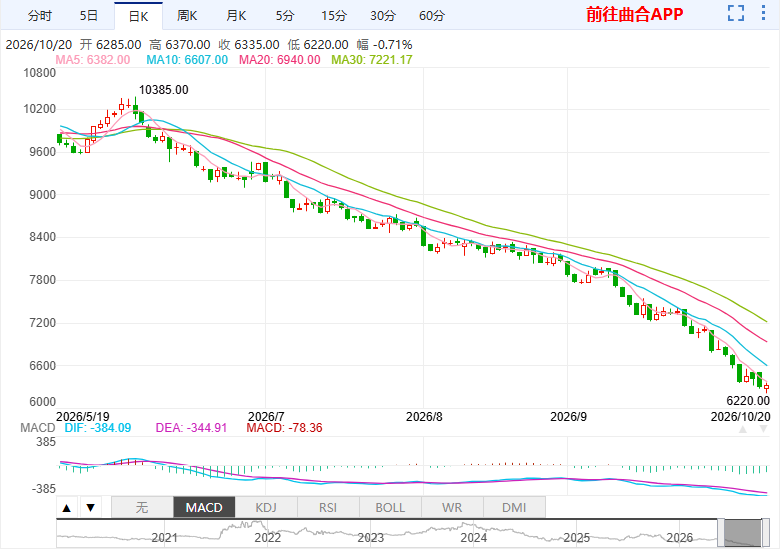Click the 幅 -0.71% change value

[x=385, y=45]
